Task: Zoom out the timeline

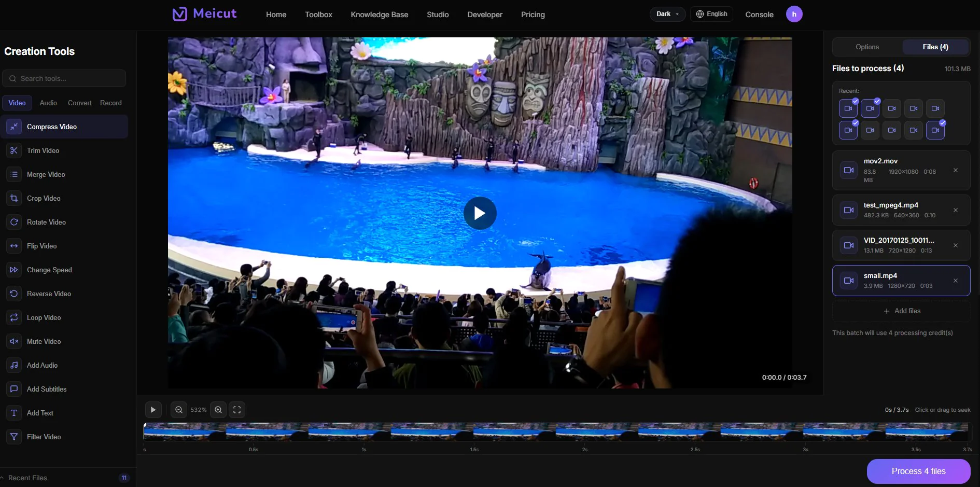Action: (x=179, y=410)
